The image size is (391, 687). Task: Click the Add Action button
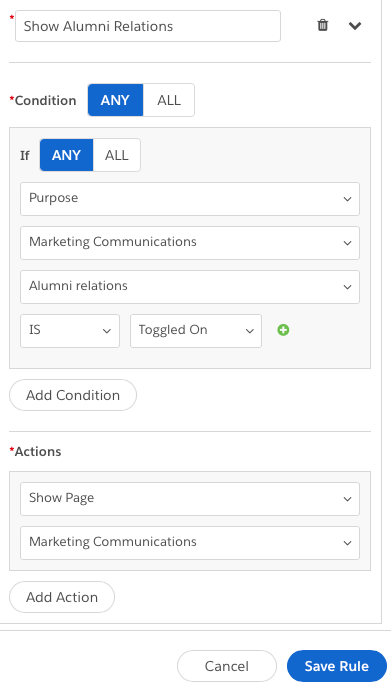(x=62, y=597)
